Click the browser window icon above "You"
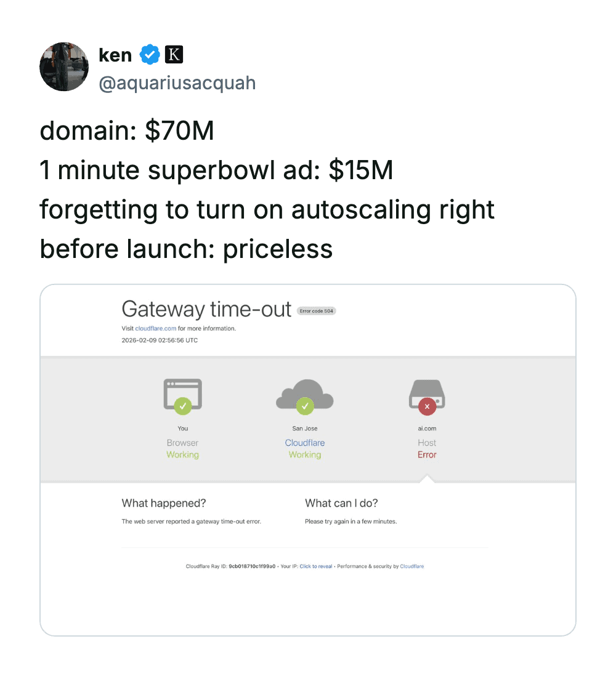 tap(182, 392)
